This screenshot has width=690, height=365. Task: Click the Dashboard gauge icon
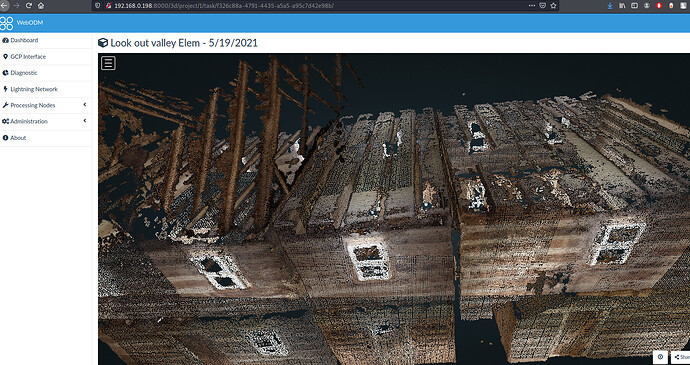click(5, 40)
